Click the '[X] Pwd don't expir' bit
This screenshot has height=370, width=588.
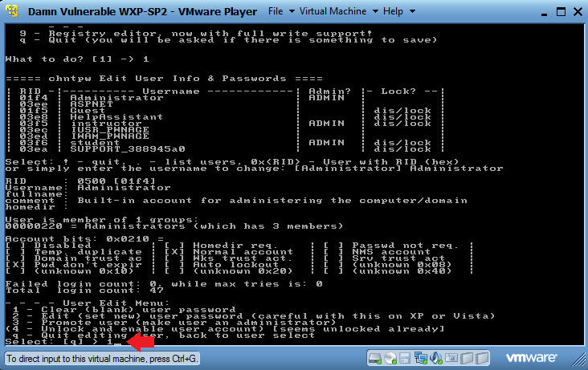click(74, 265)
